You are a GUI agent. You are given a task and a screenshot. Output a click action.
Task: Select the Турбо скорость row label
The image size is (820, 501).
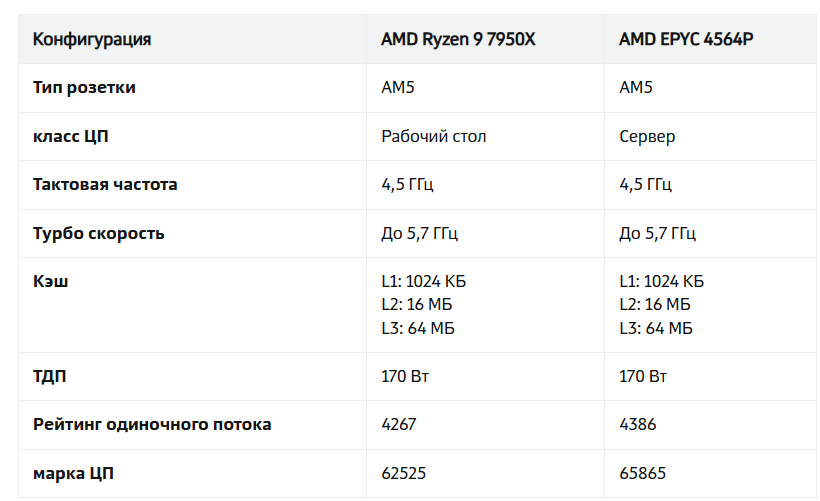pyautogui.click(x=99, y=233)
